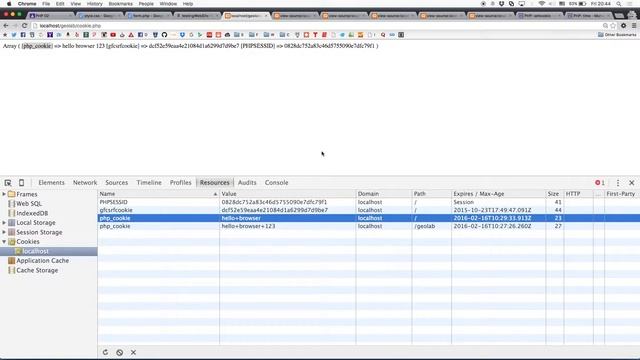Sort by the HTTP column header
The height and width of the screenshot is (360, 640).
[578, 194]
